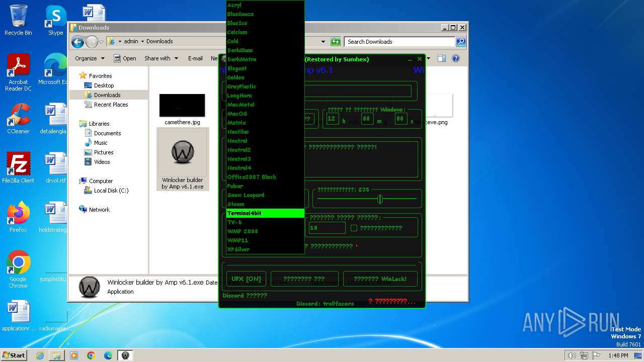Open the Firefox desktop icon
Image resolution: width=644 pixels, height=362 pixels.
pos(18,217)
